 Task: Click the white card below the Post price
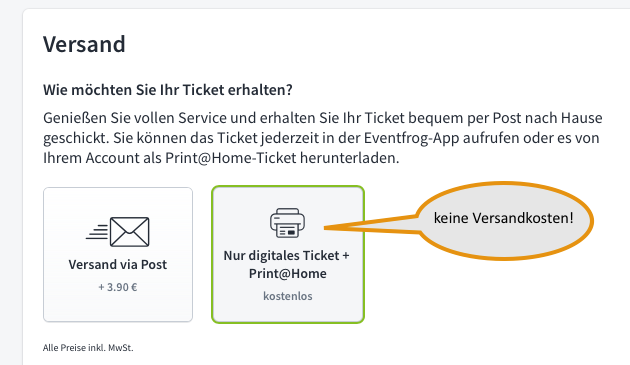click(118, 308)
